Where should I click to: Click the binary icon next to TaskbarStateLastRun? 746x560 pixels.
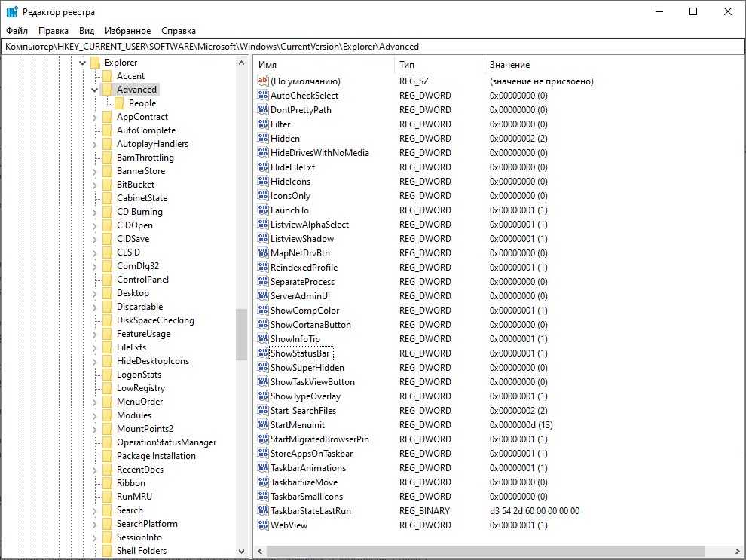262,511
